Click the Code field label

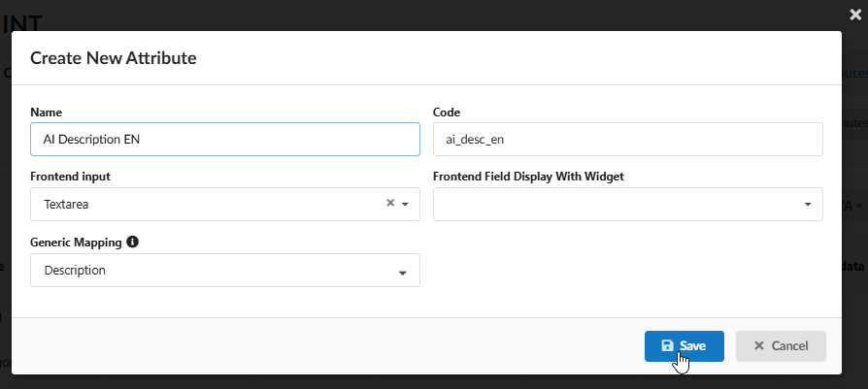pos(447,113)
